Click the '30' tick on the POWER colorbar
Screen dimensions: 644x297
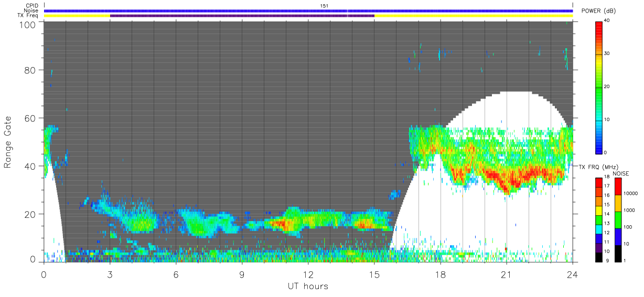[x=607, y=53]
